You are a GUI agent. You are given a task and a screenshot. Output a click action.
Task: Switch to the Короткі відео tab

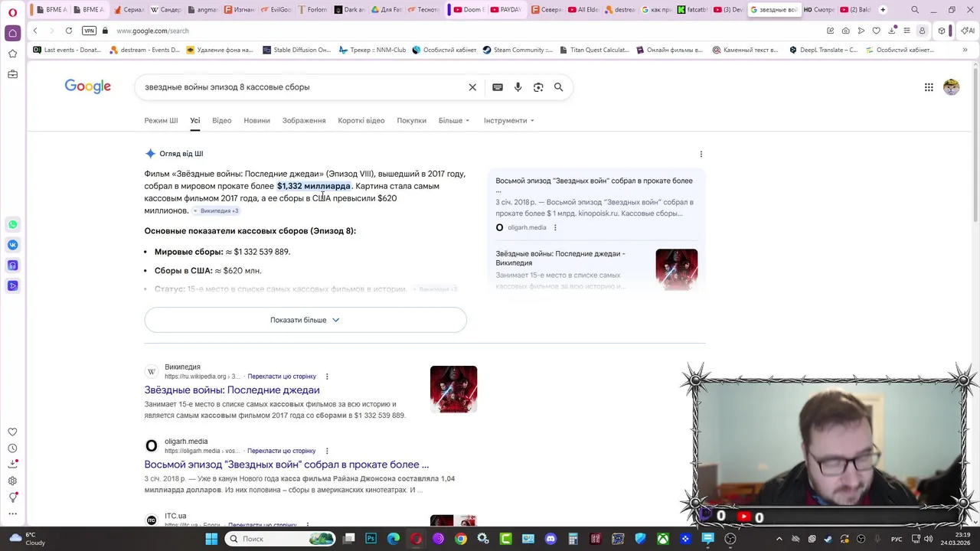(x=361, y=120)
